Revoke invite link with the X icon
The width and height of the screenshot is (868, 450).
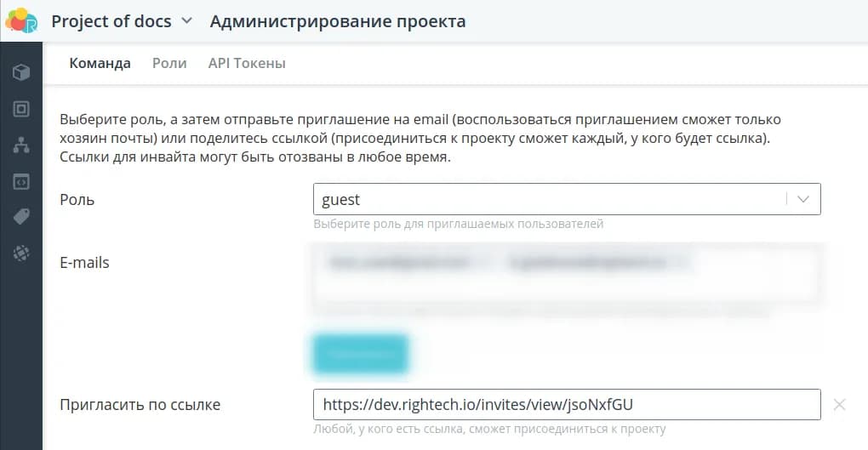click(x=839, y=405)
